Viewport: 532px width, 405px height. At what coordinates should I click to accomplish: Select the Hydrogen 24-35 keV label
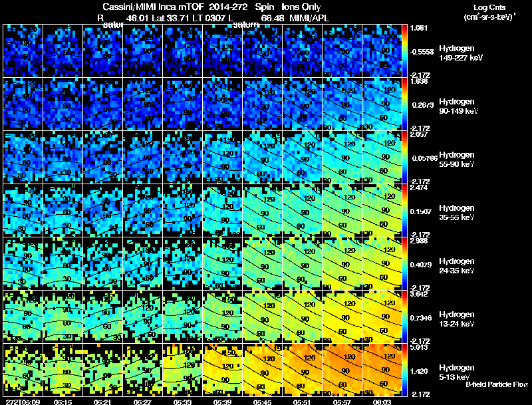pyautogui.click(x=457, y=266)
